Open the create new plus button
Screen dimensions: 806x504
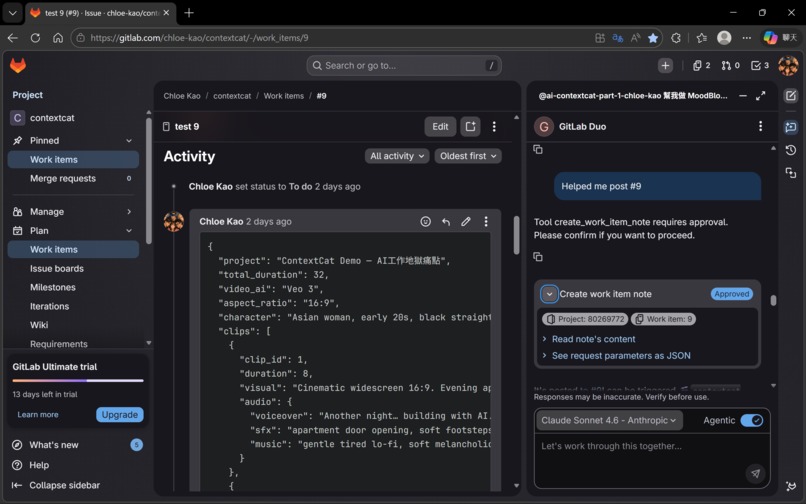pyautogui.click(x=665, y=65)
